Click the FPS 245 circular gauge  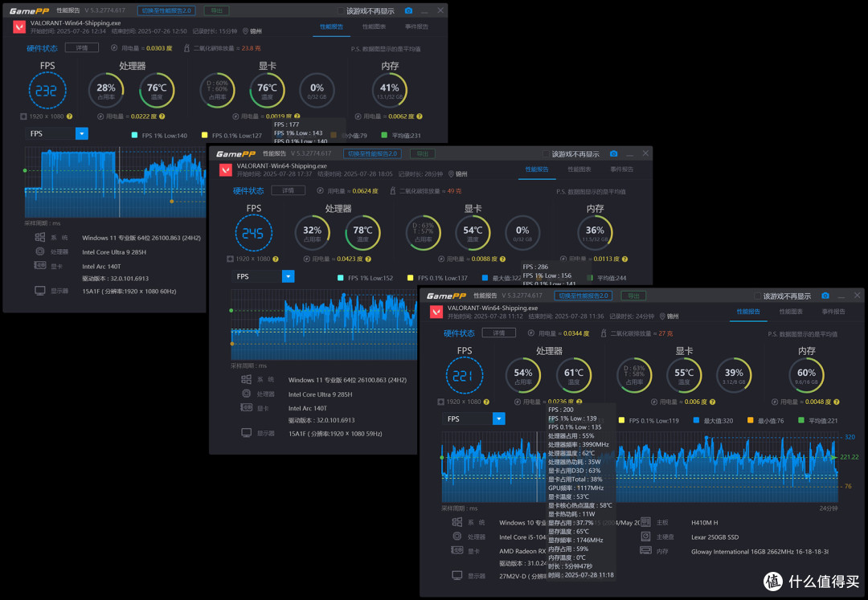(253, 234)
